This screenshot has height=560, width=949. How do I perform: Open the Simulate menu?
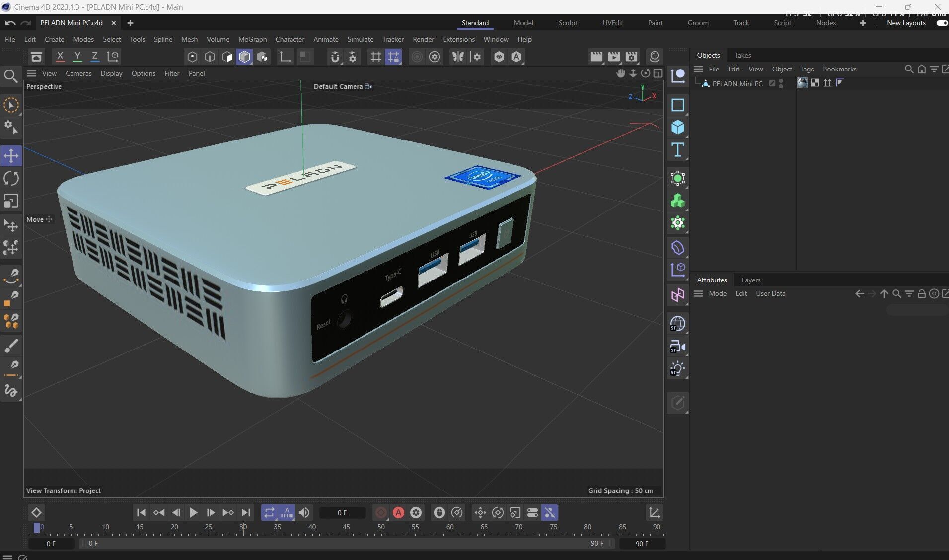pos(360,39)
